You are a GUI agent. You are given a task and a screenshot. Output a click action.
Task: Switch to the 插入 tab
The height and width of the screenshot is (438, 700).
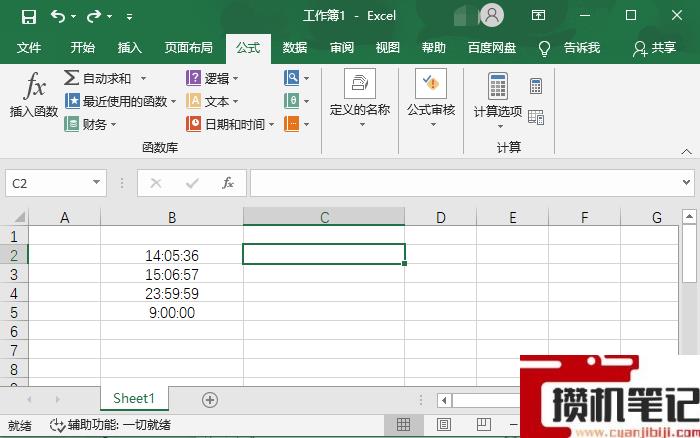(129, 48)
